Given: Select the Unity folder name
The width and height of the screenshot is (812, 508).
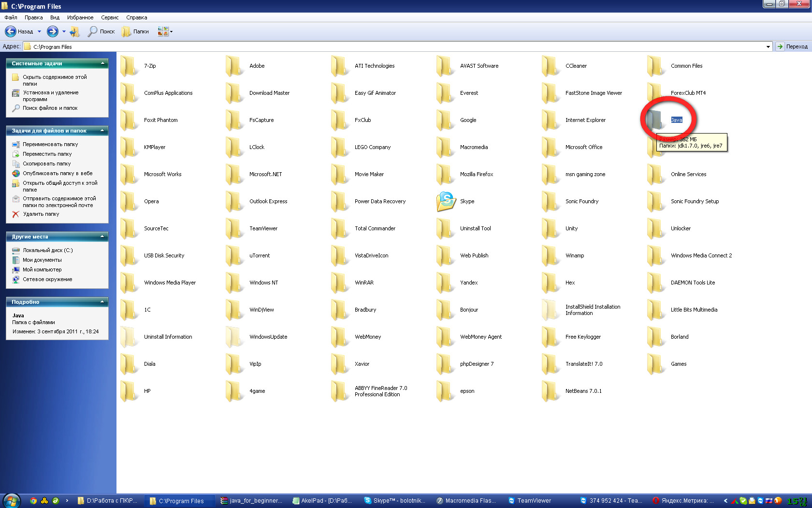Looking at the screenshot, I should click(x=571, y=228).
